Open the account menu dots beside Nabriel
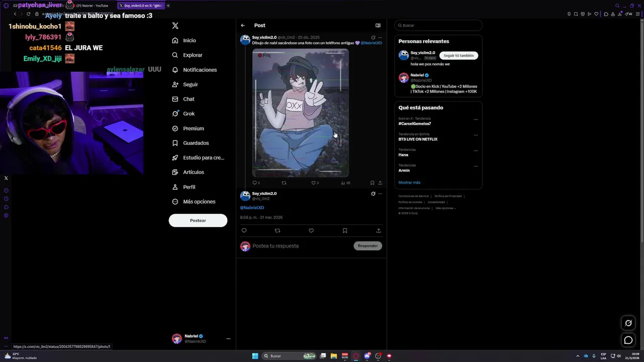 pos(228,339)
